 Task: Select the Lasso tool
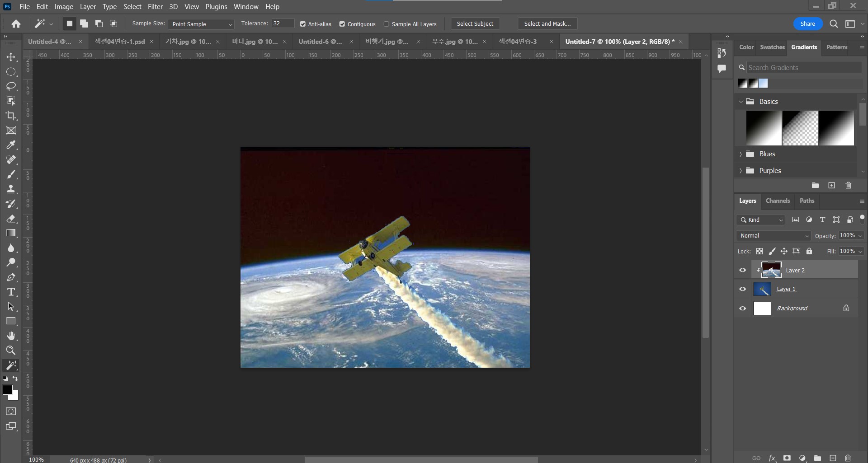(11, 86)
